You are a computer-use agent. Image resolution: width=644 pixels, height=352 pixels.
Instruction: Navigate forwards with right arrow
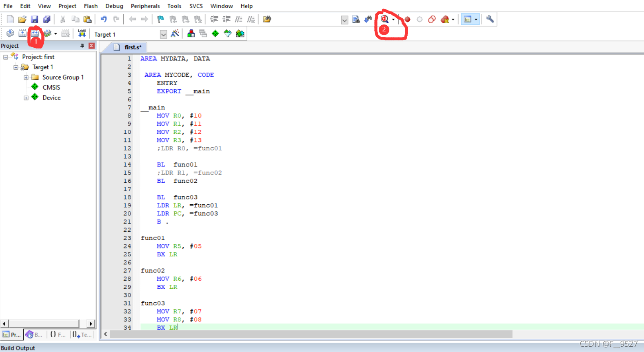(x=144, y=19)
